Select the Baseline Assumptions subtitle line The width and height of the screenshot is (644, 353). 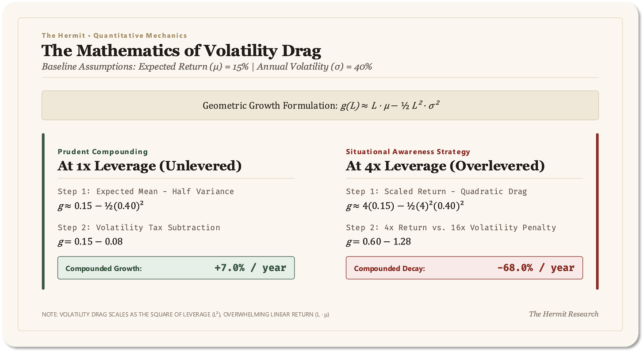pos(207,67)
